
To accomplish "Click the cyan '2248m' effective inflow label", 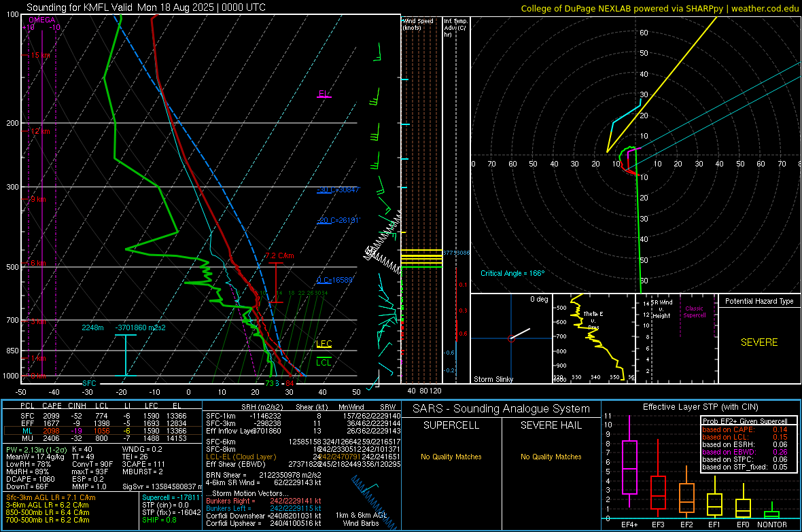I will (x=92, y=327).
